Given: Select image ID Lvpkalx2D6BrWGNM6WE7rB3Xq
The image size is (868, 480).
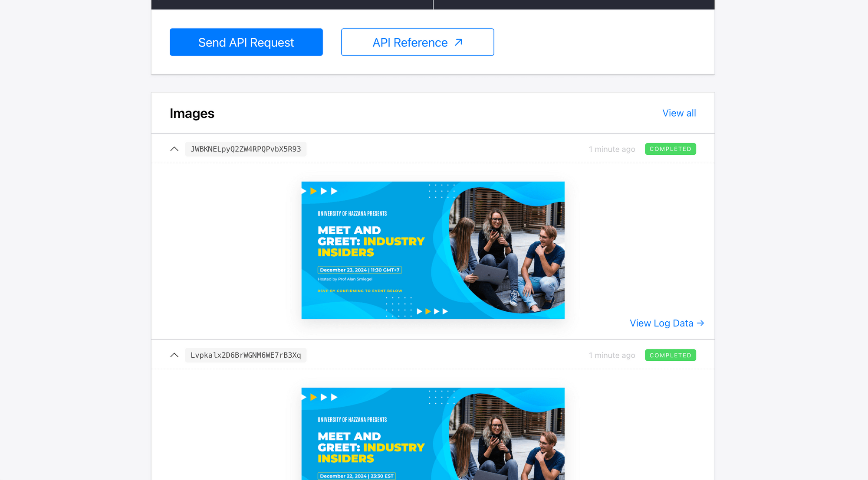Looking at the screenshot, I should pos(246,355).
